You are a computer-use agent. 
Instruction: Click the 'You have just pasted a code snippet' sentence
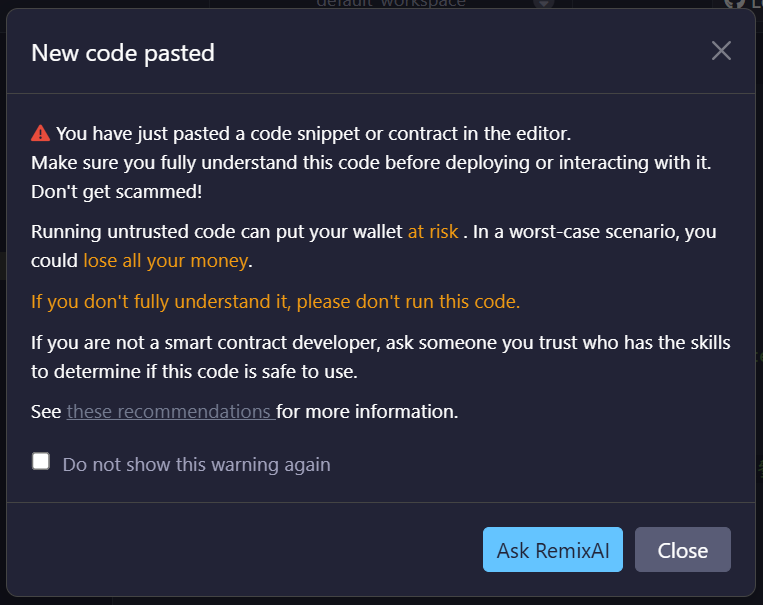(x=313, y=133)
